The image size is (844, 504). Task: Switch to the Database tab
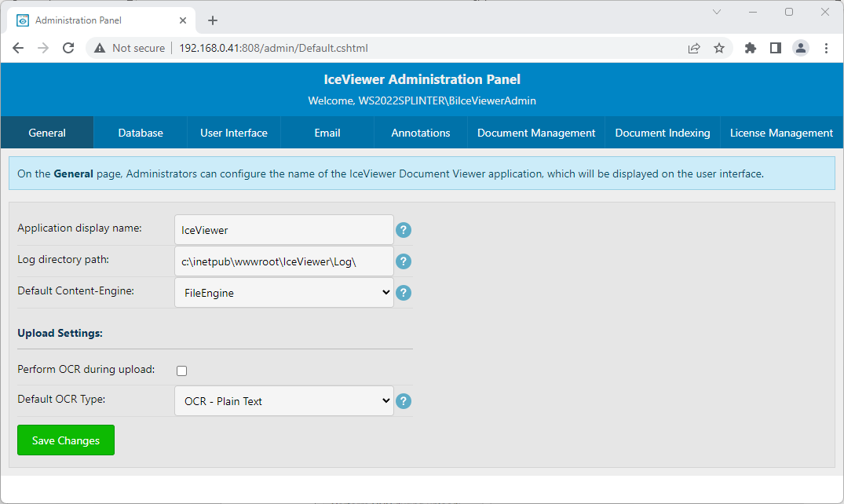point(141,133)
